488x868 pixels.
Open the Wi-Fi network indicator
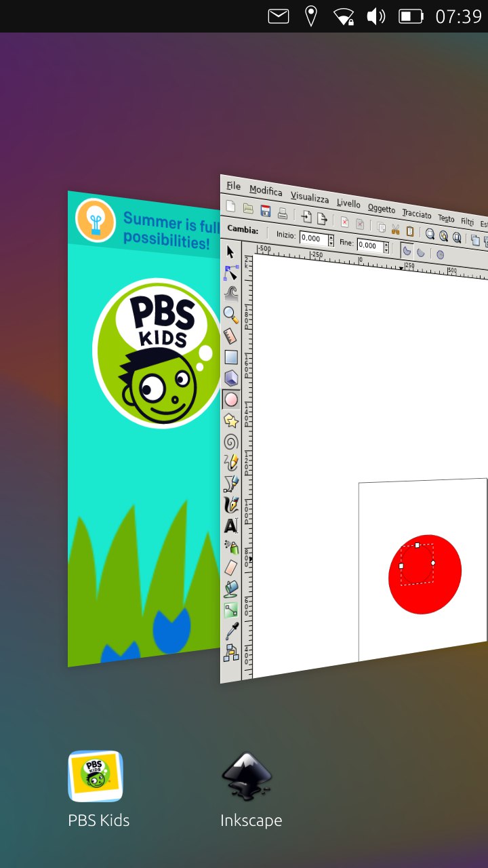click(x=344, y=16)
